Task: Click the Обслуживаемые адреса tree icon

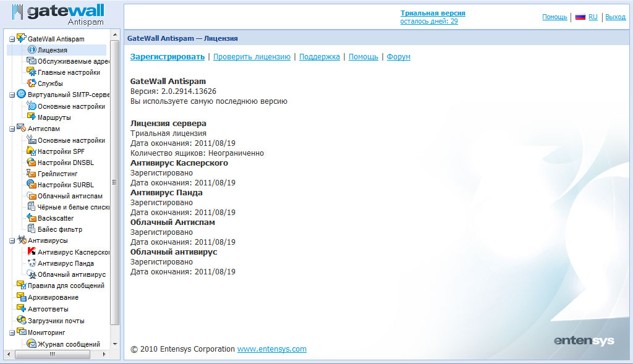Action: 32,61
